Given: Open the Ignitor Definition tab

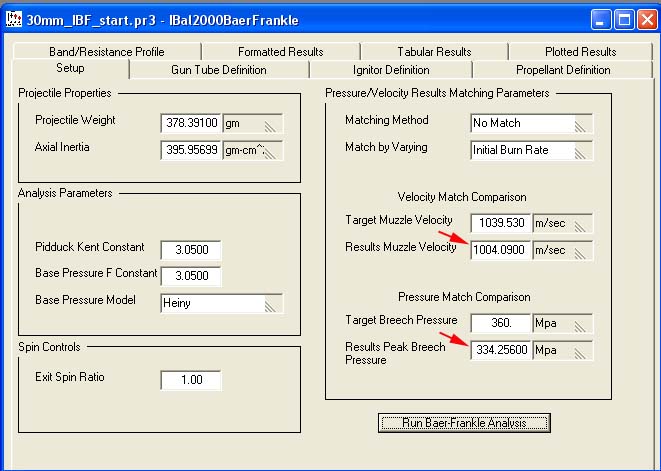Looking at the screenshot, I should [x=391, y=70].
